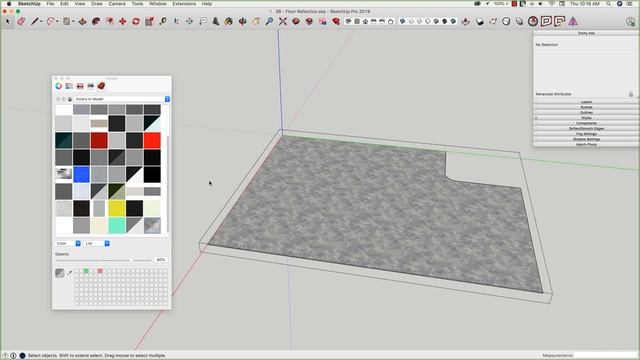
Task: Open the Color dropdown below the swatches
Action: coord(68,243)
